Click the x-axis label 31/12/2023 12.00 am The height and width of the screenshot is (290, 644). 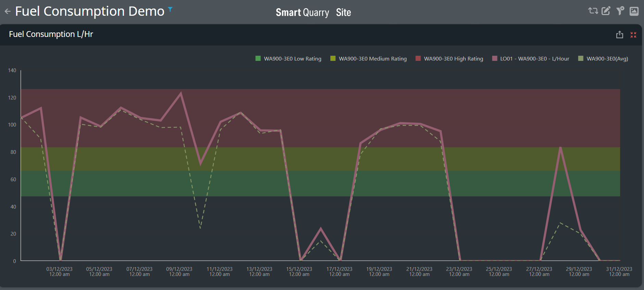pos(619,272)
